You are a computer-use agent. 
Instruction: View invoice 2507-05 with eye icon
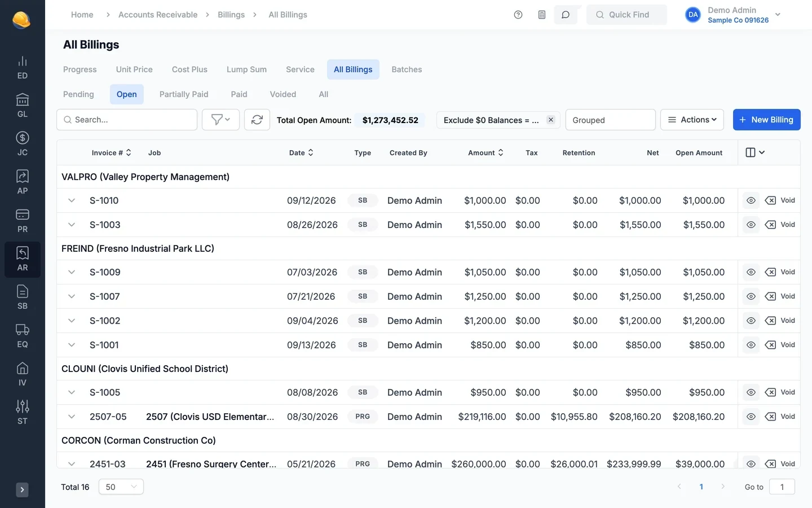tap(751, 417)
